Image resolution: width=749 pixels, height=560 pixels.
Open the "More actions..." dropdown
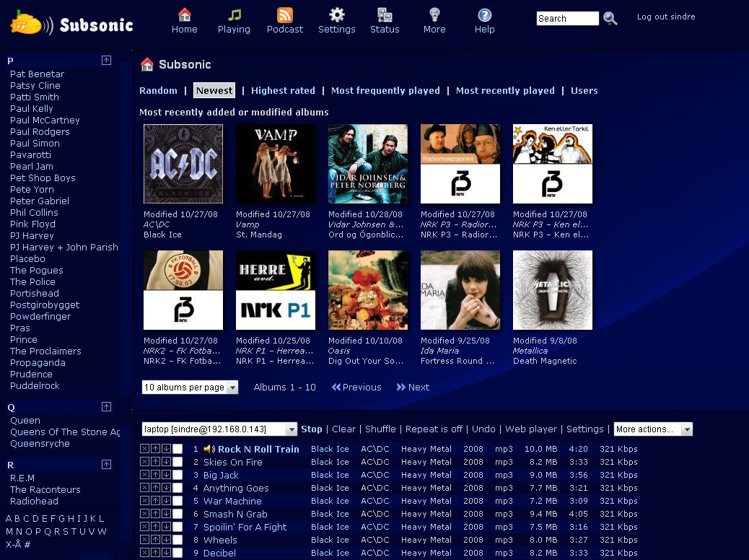tap(652, 429)
